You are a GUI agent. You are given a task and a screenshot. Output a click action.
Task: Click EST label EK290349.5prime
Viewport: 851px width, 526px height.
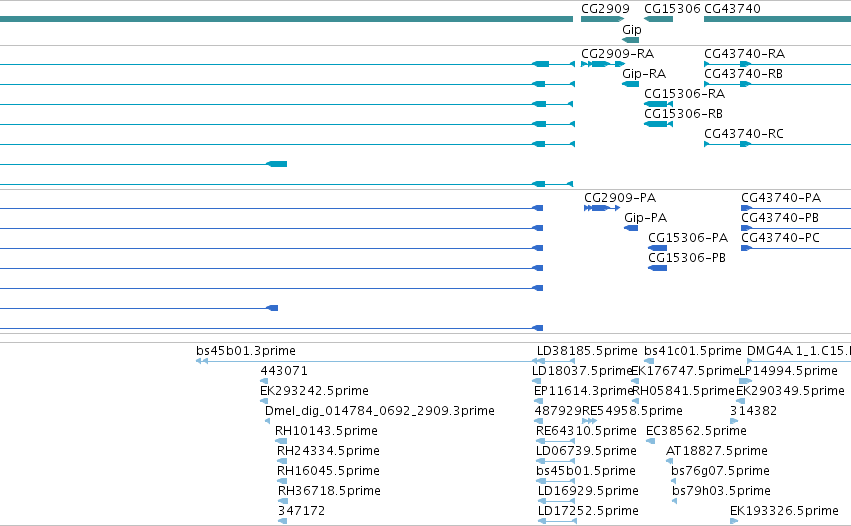click(790, 391)
